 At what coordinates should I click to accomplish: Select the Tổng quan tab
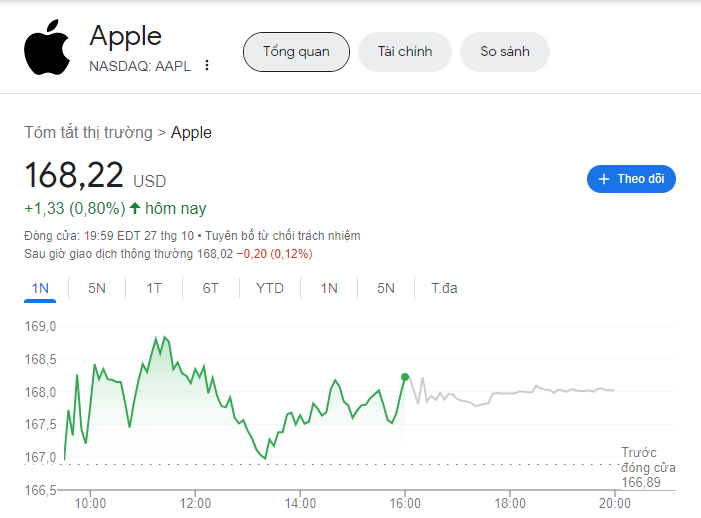pyautogui.click(x=296, y=52)
